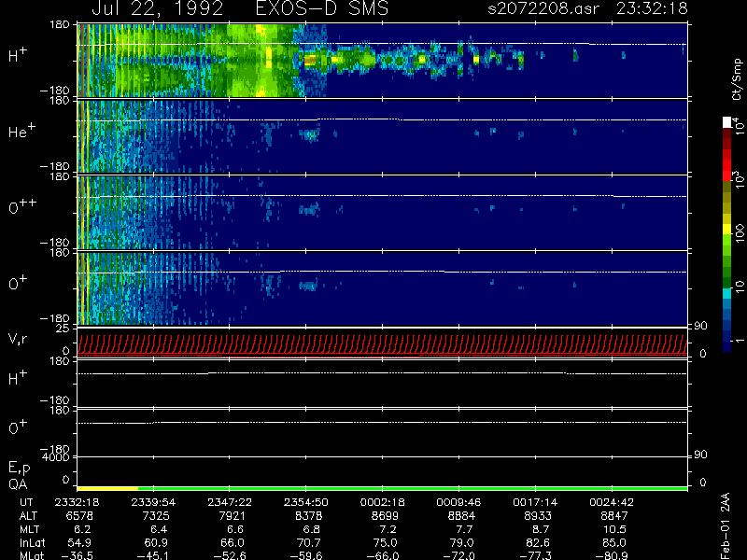The height and width of the screenshot is (560, 747).
Task: Click the H+ label beneath the V,r panel
Action: (18, 378)
